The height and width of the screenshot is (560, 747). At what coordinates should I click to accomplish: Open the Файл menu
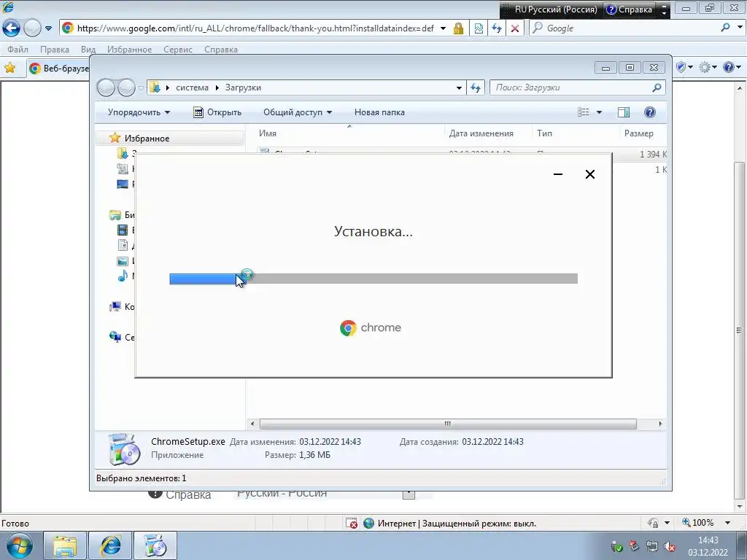pyautogui.click(x=18, y=50)
